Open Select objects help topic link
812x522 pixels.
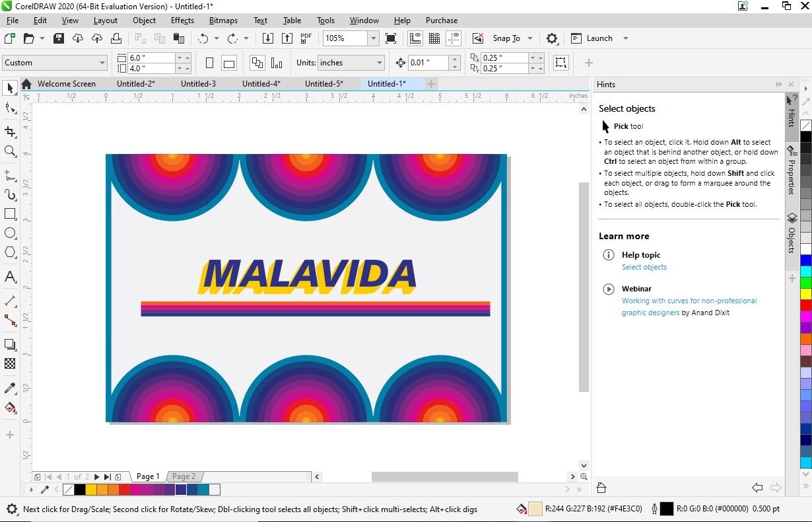coord(644,267)
